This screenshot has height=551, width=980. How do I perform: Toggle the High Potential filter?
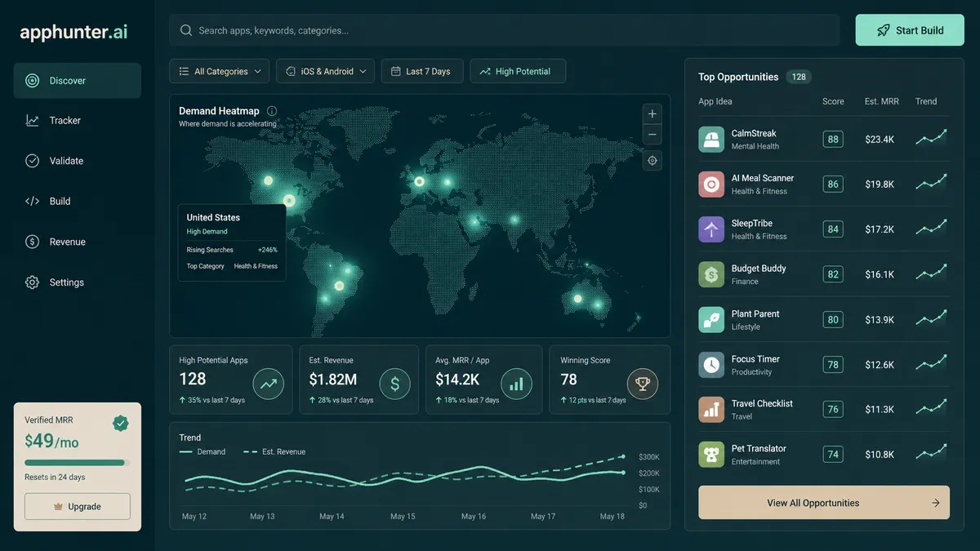coord(518,71)
